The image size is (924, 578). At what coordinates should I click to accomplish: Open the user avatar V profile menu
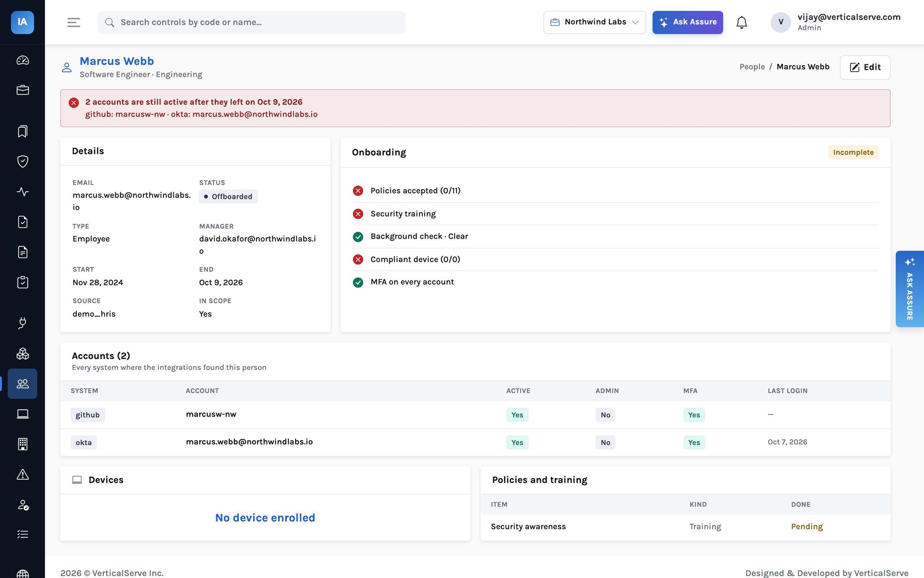point(781,22)
